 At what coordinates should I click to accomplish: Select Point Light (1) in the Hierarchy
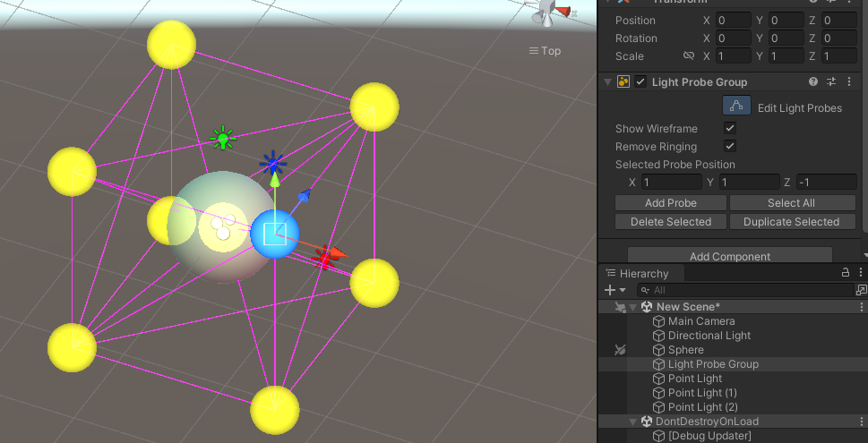pos(702,393)
